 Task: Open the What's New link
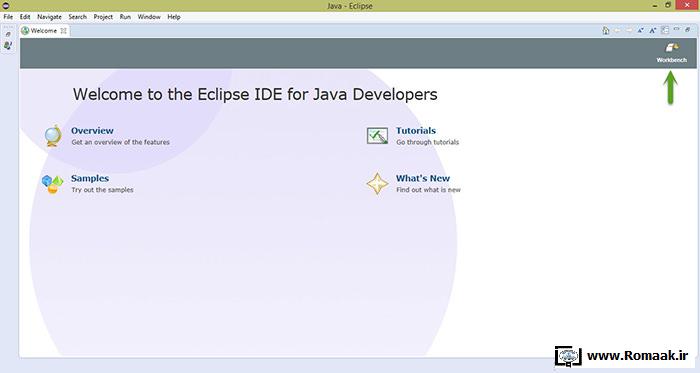[x=423, y=178]
